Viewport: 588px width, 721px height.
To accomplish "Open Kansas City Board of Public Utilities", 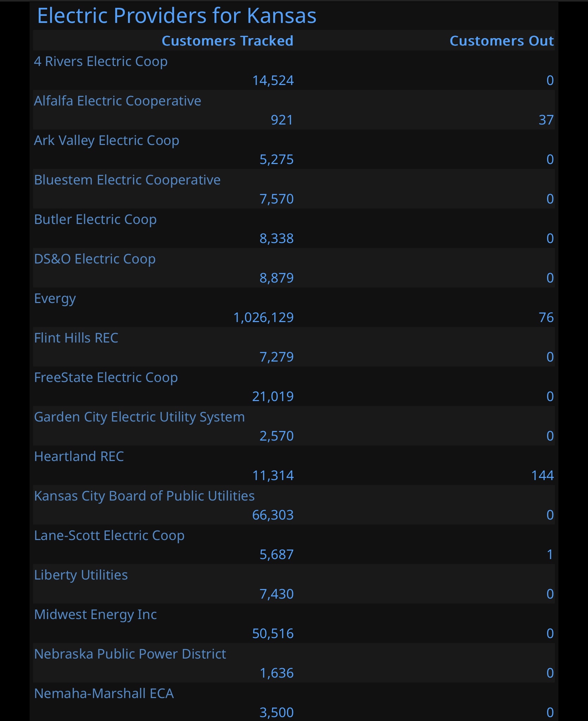I will (x=145, y=496).
